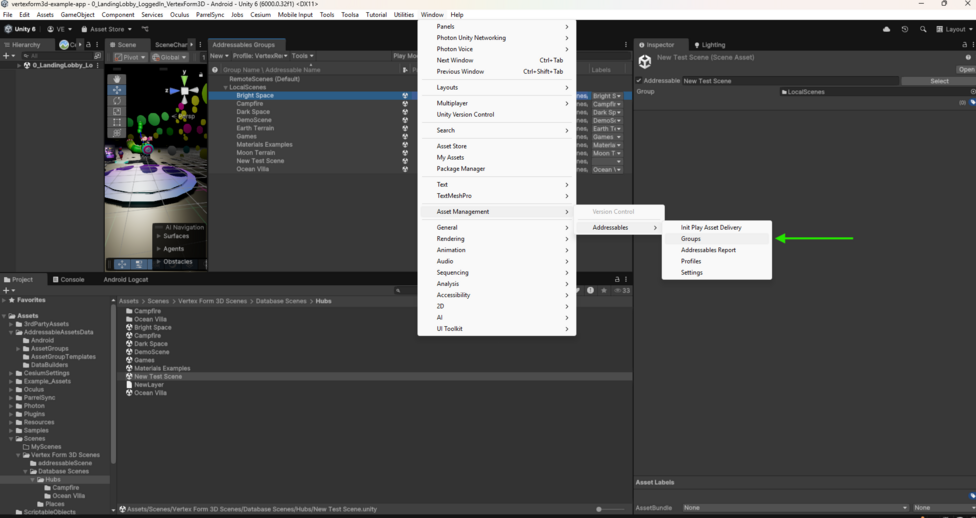Screen dimensions: 976x518
Task: Click Groups in the Addressables submenu
Action: [691, 239]
